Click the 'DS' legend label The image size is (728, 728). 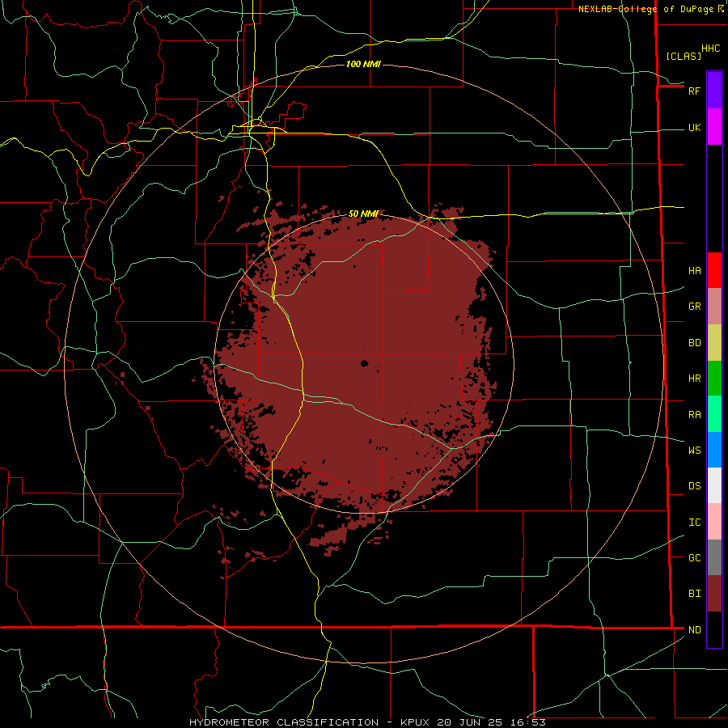(694, 486)
